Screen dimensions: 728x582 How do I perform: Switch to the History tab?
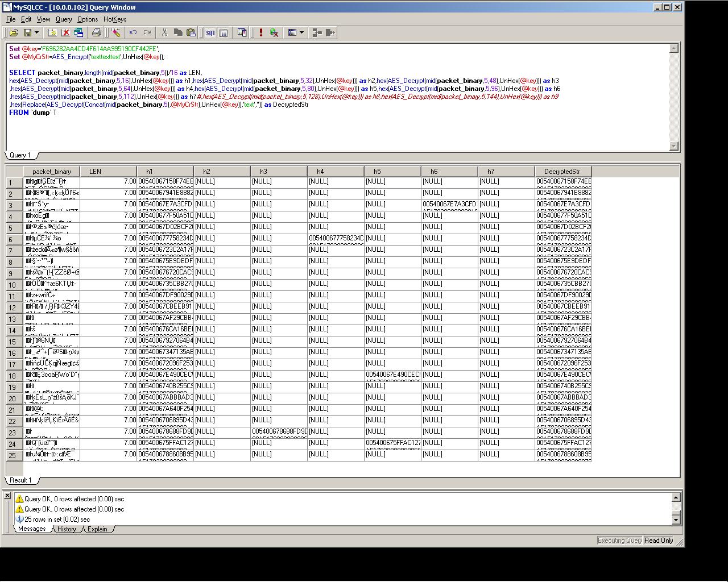67,529
